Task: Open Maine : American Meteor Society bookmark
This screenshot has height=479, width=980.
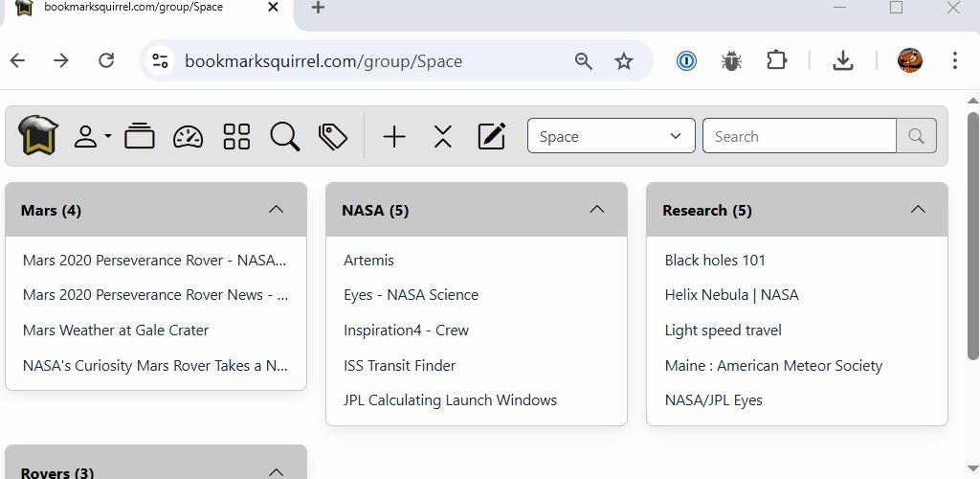Action: point(773,365)
